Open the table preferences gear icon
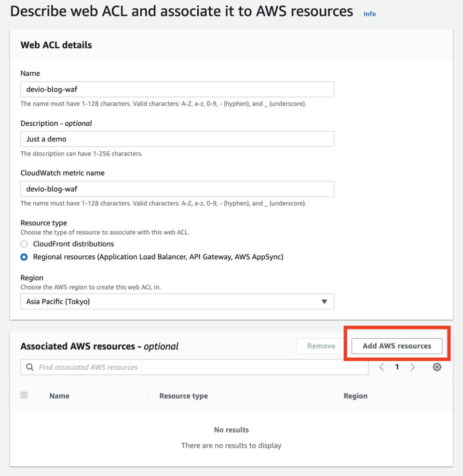The width and height of the screenshot is (463, 476). tap(437, 367)
